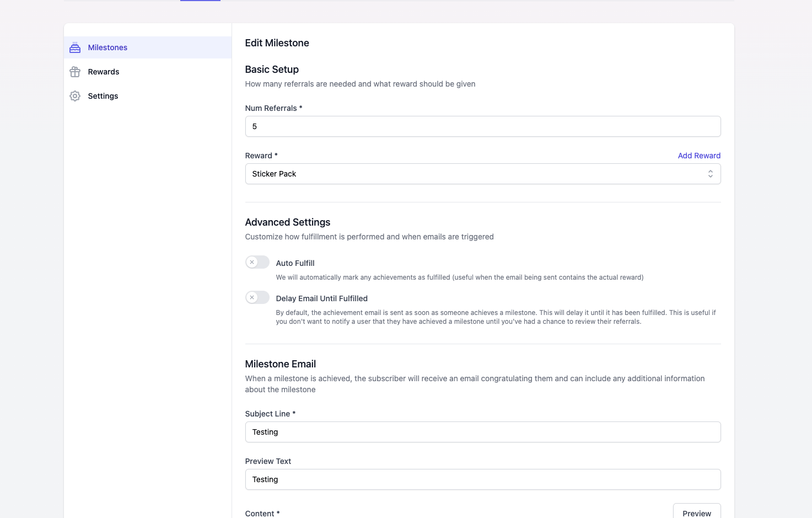The height and width of the screenshot is (518, 812).
Task: Click the Rewards gift icon
Action: coord(75,72)
